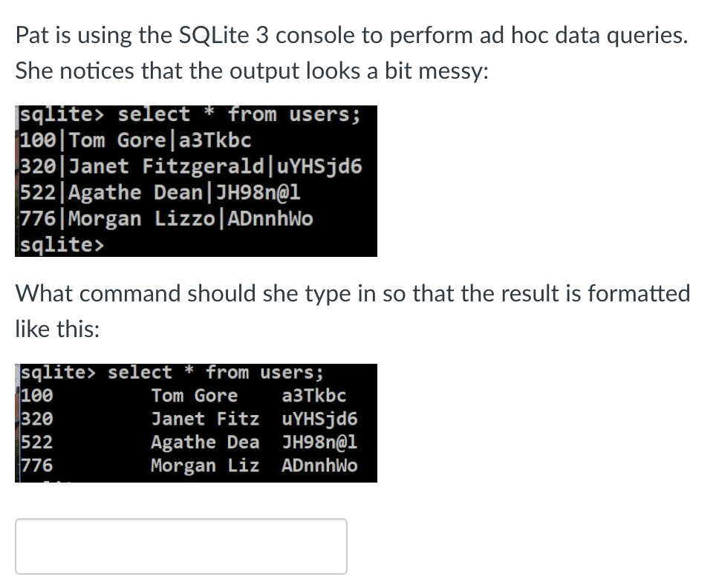Click the sentence starting 'Pat is using'
Viewport: 719px width, 588px height.
coord(352,36)
